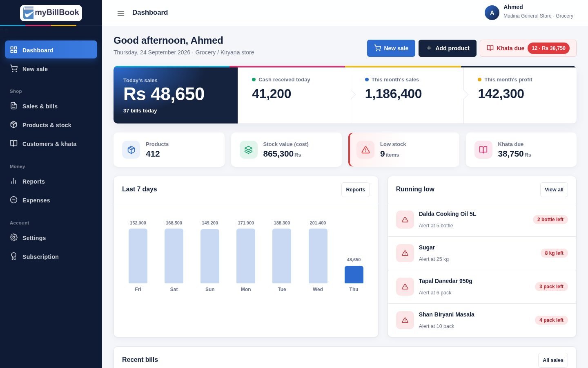Select the Thu bar in chart
The image size is (588, 368).
tap(354, 274)
